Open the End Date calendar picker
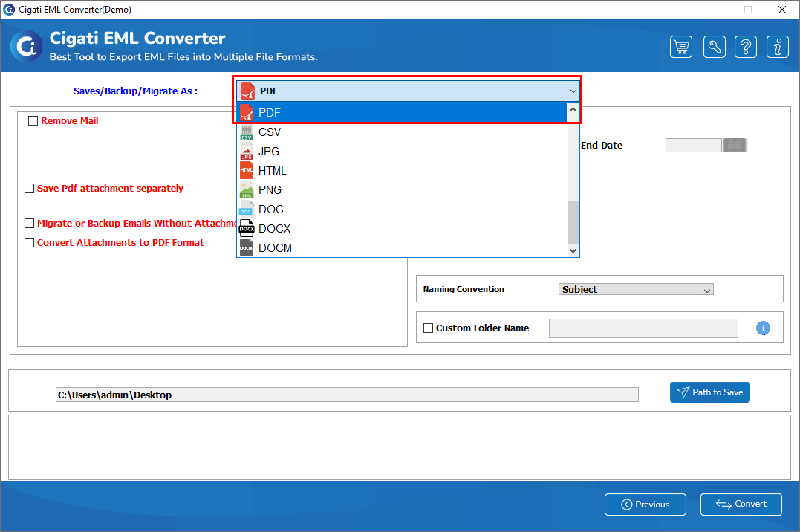 pyautogui.click(x=735, y=146)
